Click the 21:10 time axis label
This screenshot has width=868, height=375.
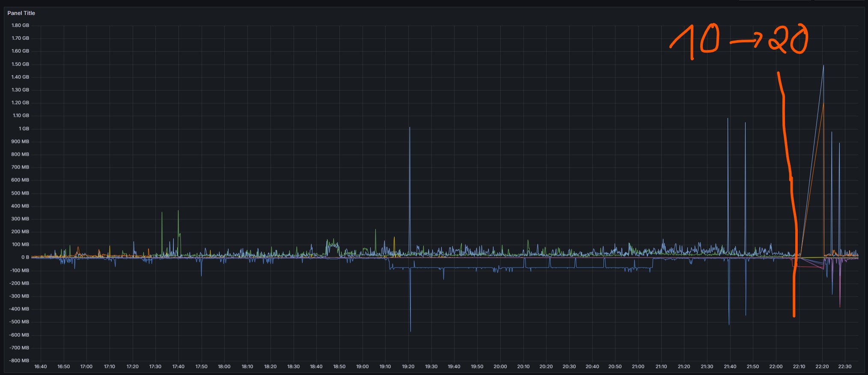click(661, 367)
